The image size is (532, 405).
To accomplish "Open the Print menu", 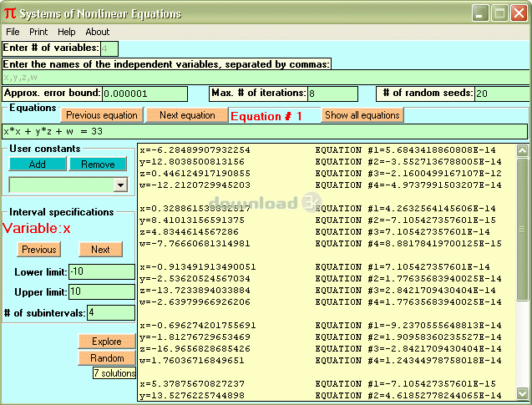I will (x=38, y=32).
